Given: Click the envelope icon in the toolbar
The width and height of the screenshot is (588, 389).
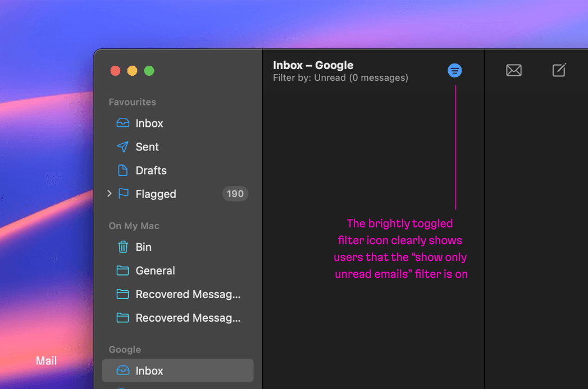Looking at the screenshot, I should point(514,70).
